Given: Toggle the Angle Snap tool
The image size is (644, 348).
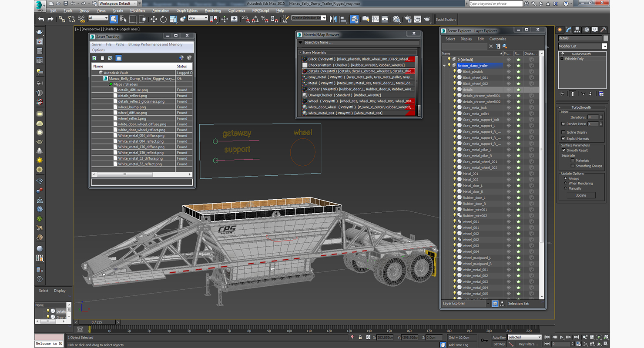Looking at the screenshot, I should point(255,19).
